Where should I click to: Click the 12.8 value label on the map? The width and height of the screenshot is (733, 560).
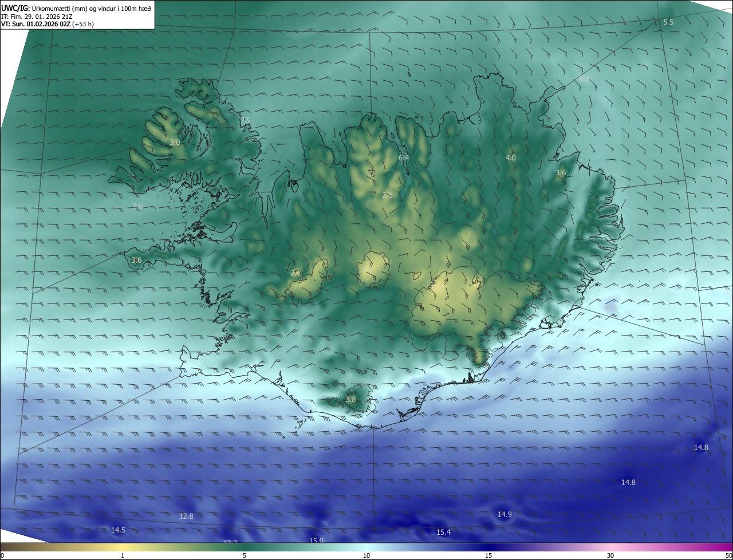click(186, 516)
